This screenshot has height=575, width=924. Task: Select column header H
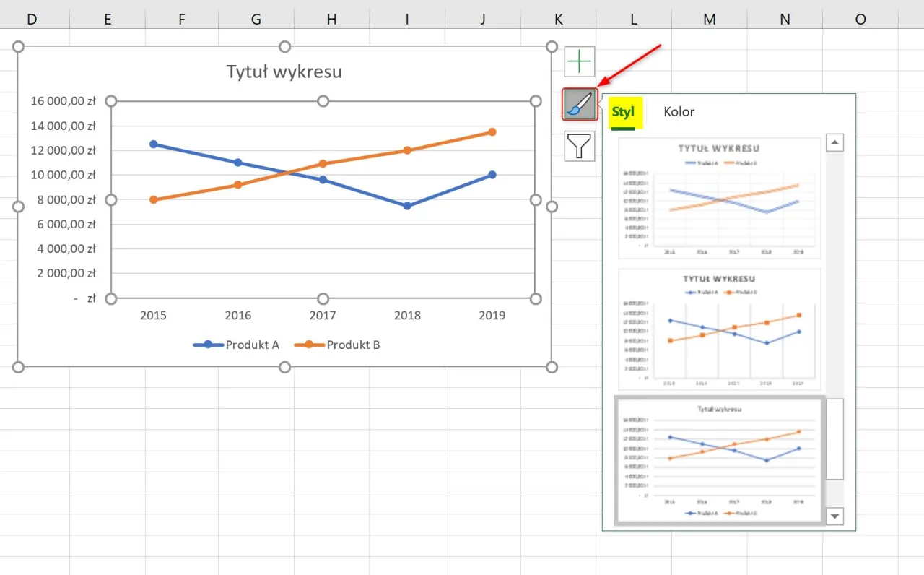331,20
